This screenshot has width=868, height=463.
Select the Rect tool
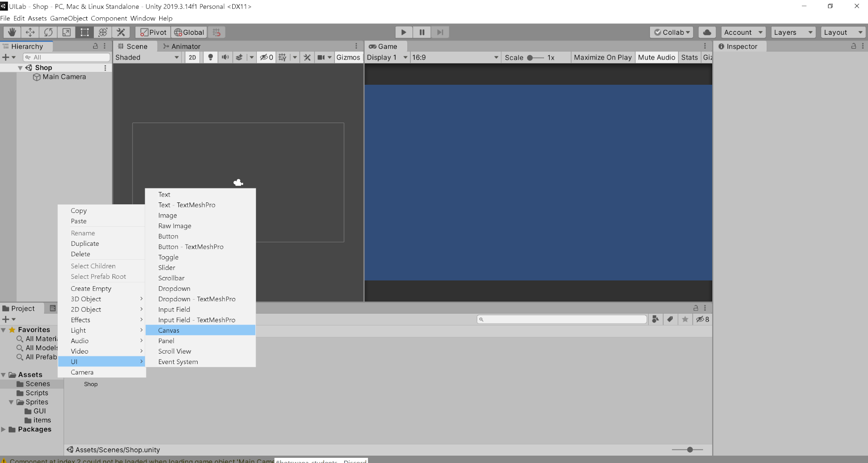point(84,32)
